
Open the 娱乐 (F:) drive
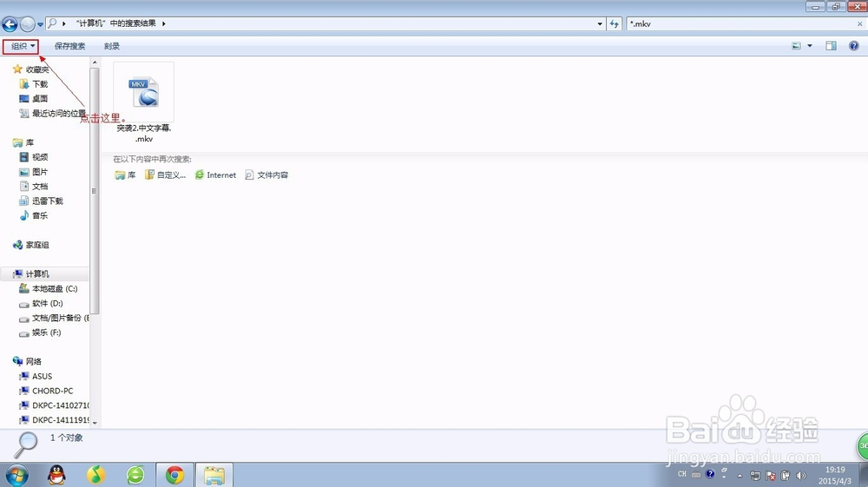tap(40, 332)
